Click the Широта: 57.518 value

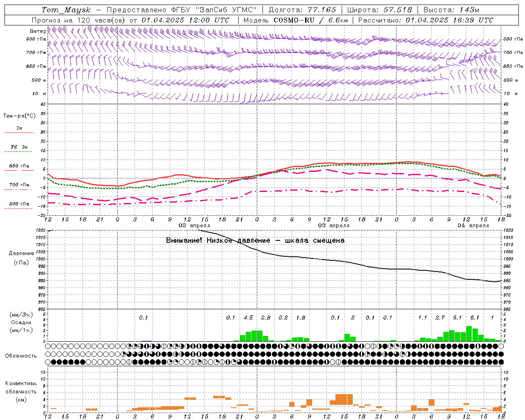coord(379,10)
